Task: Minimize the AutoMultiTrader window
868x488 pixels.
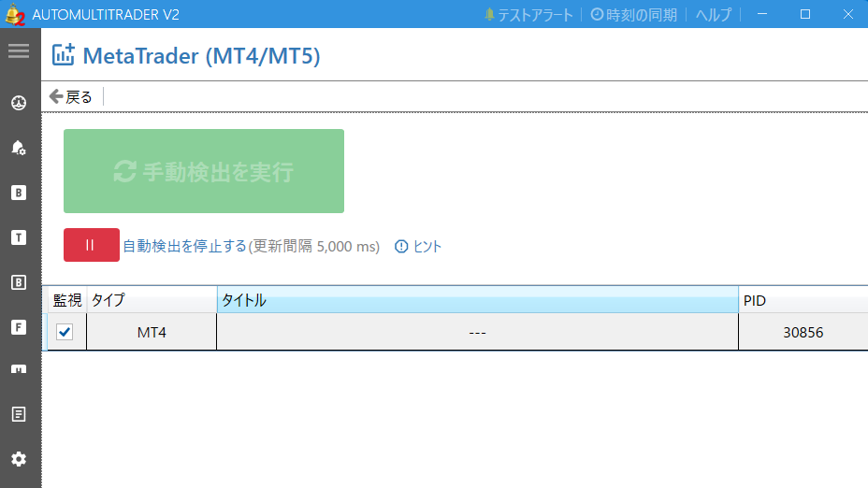Action: coord(762,14)
